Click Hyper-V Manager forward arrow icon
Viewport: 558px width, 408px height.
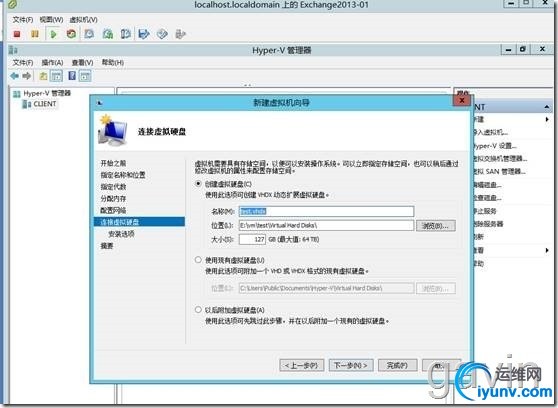point(27,76)
